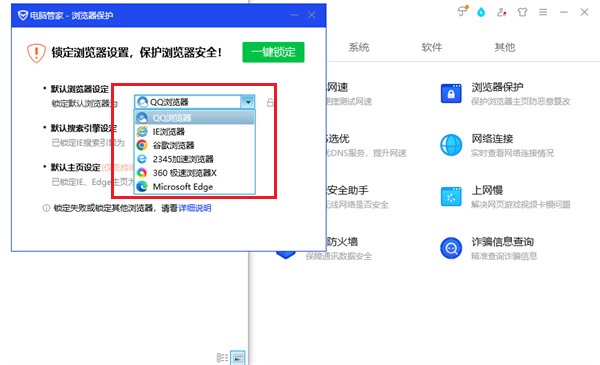
Task: Click 网络连接 title text
Action: [492, 139]
